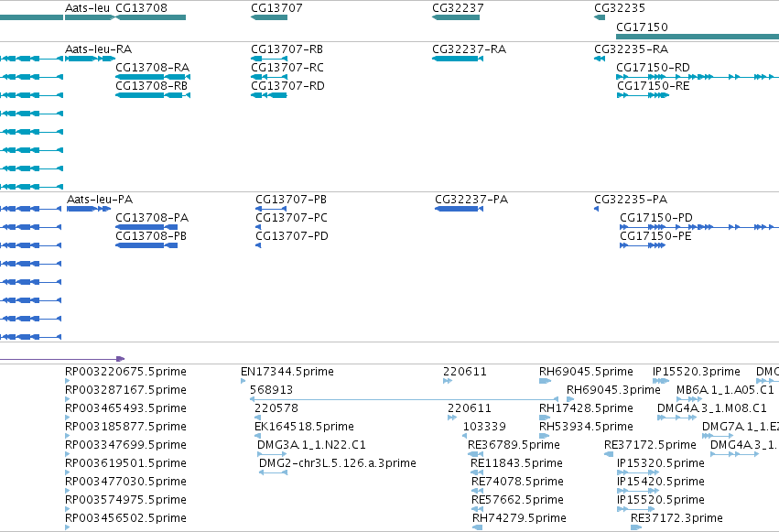Click the RE37172.3prime label
This screenshot has width=779, height=532.
[x=676, y=518]
